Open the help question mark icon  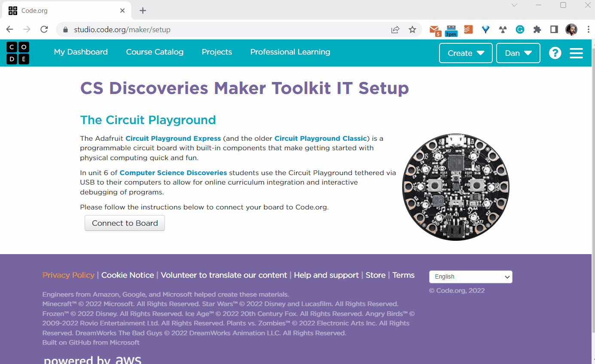coord(555,53)
